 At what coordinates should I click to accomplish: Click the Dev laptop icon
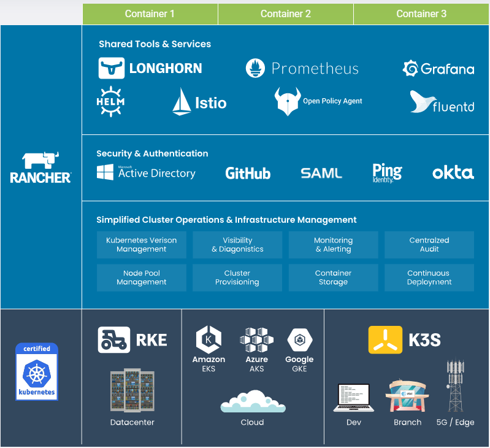(354, 398)
